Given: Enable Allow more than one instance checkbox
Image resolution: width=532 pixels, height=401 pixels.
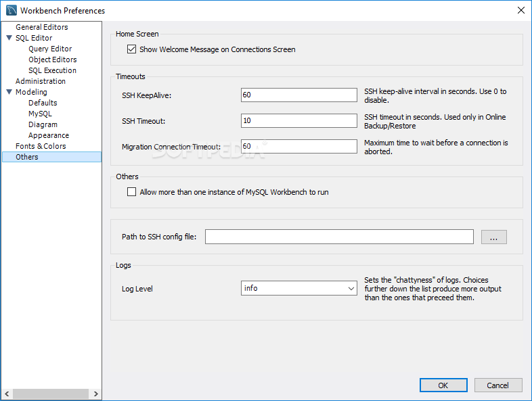Looking at the screenshot, I should tap(131, 192).
